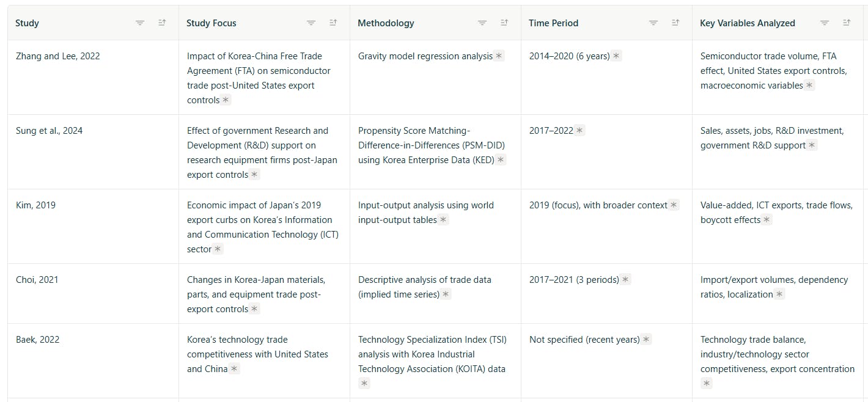This screenshot has width=868, height=402.
Task: Click the Choi, 2021 row title
Action: tap(37, 280)
